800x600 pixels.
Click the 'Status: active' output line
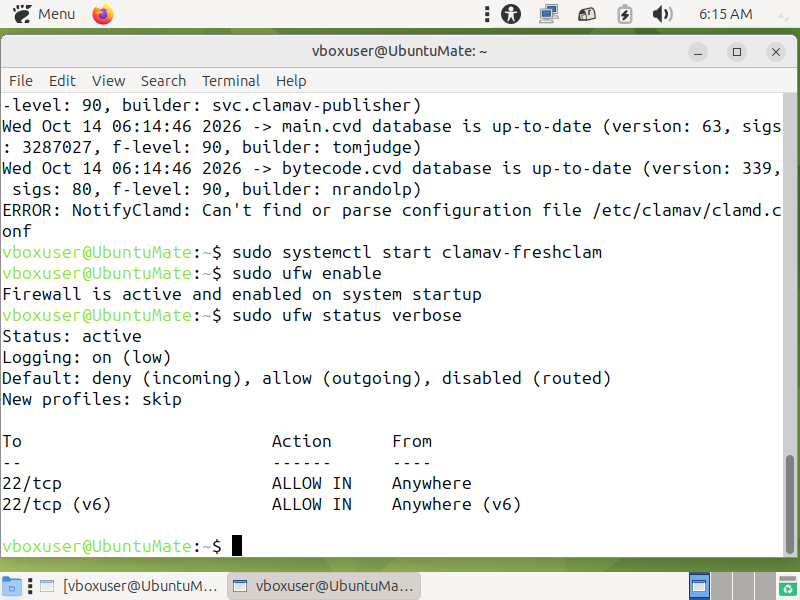[72, 336]
